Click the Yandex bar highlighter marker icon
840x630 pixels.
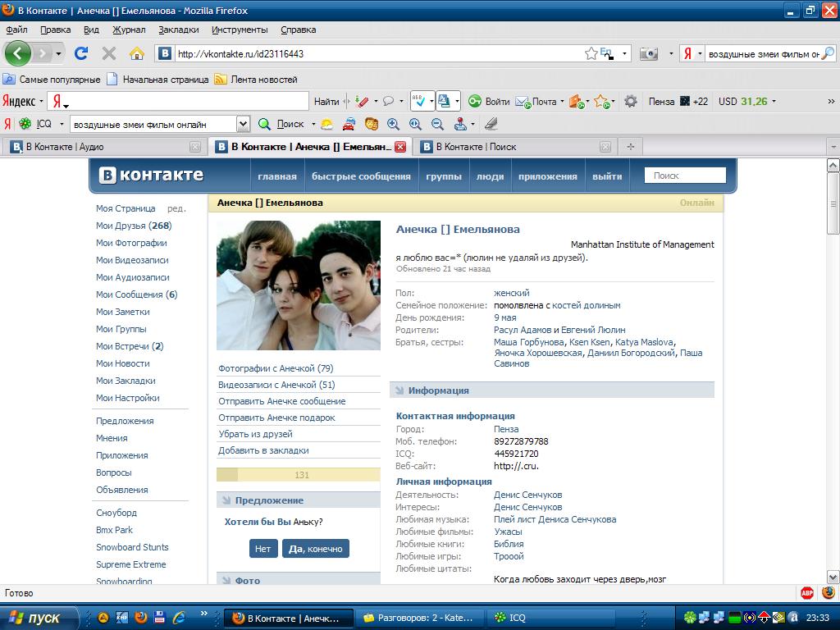(362, 101)
